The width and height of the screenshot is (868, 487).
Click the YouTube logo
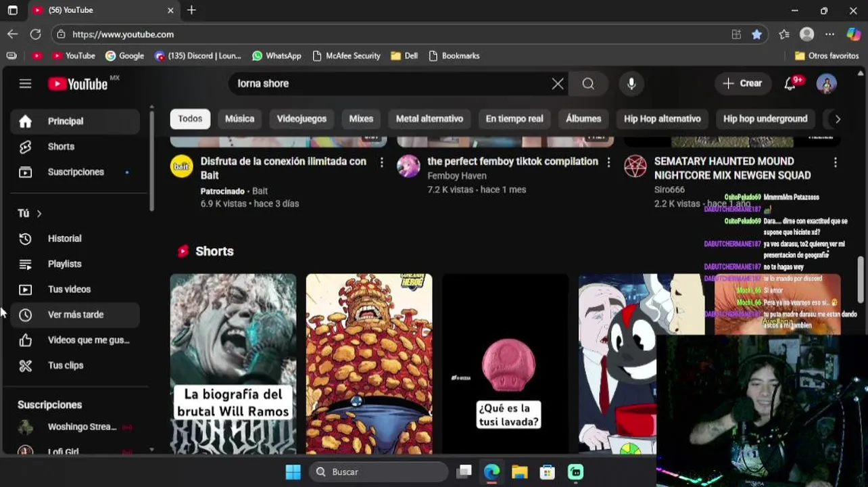[x=78, y=84]
